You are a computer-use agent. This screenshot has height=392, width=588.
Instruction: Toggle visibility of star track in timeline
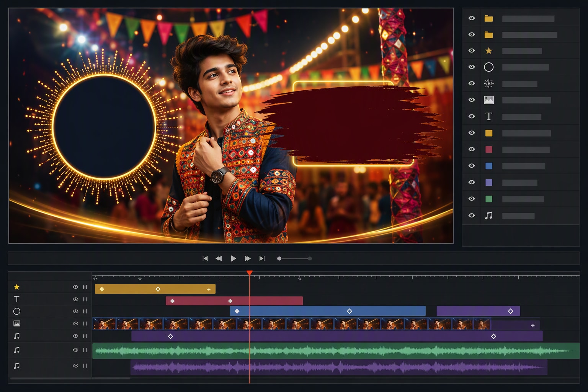[x=75, y=287]
